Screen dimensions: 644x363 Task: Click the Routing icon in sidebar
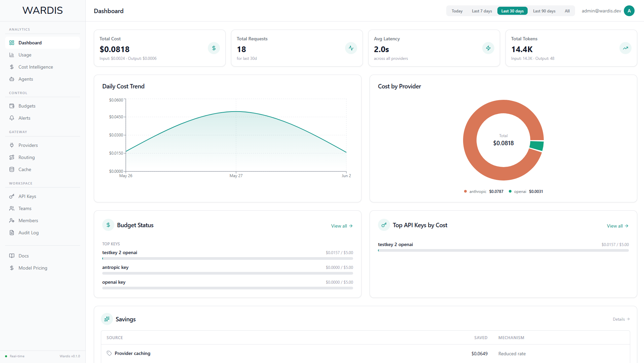tap(12, 157)
